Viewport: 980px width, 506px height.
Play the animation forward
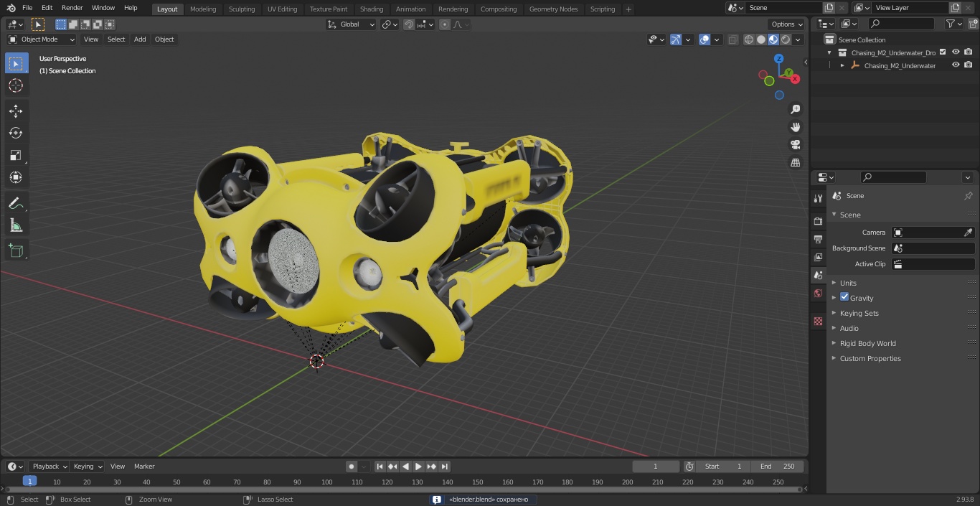419,467
